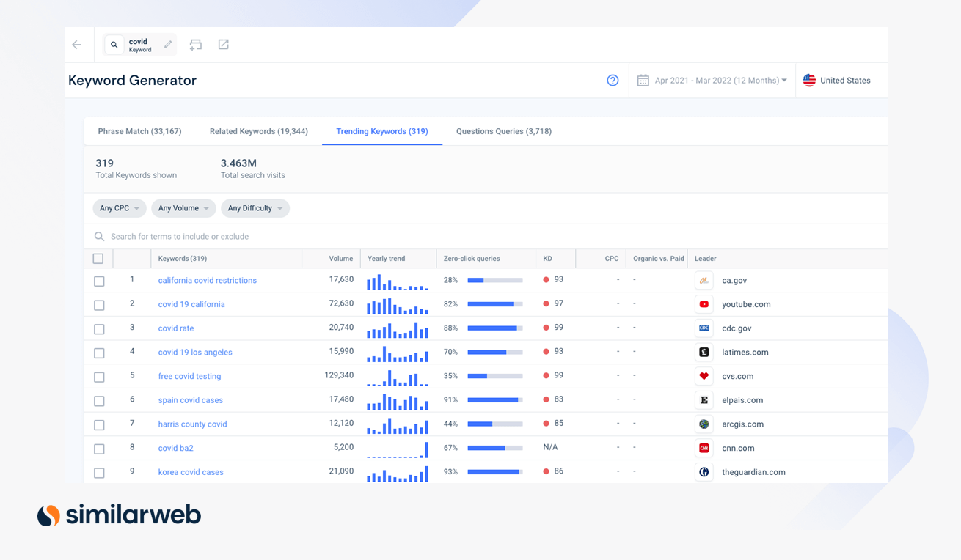This screenshot has width=961, height=560.
Task: Click the back arrow at top left
Action: [77, 44]
